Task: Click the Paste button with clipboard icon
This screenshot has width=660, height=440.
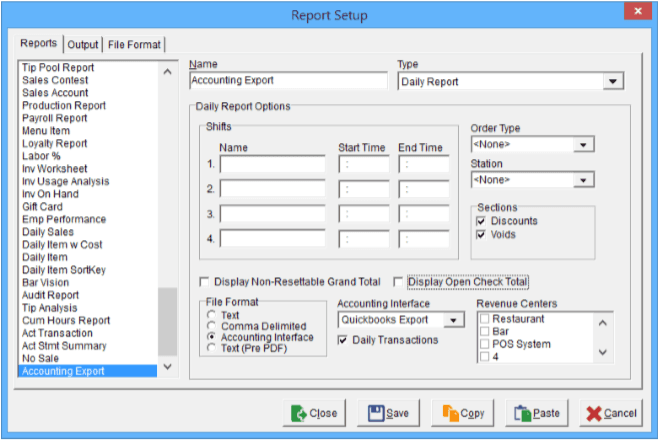Action: (537, 413)
